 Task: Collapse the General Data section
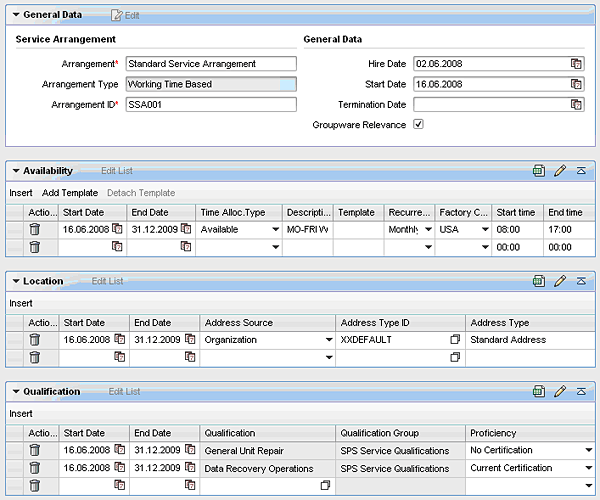(x=14, y=16)
